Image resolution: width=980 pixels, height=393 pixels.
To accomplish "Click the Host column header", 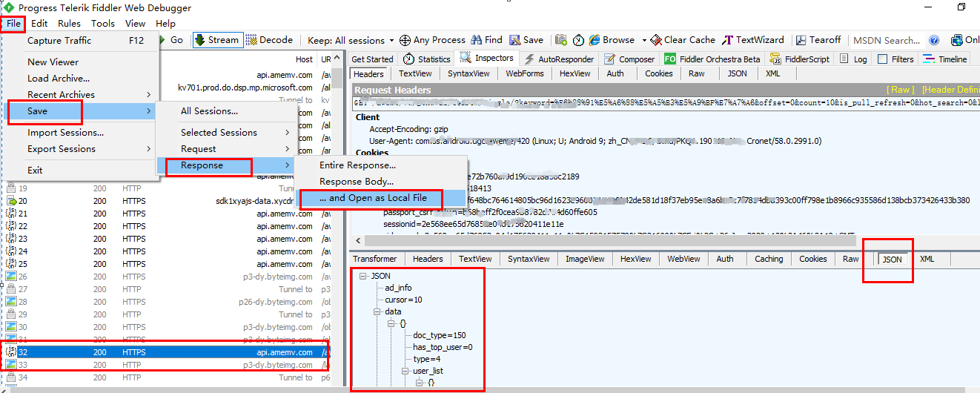I will click(x=304, y=59).
